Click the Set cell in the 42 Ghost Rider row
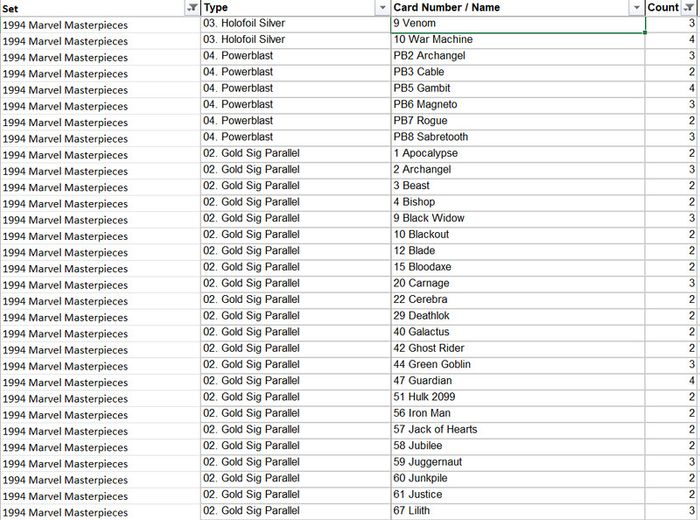The width and height of the screenshot is (700, 520). coord(100,349)
